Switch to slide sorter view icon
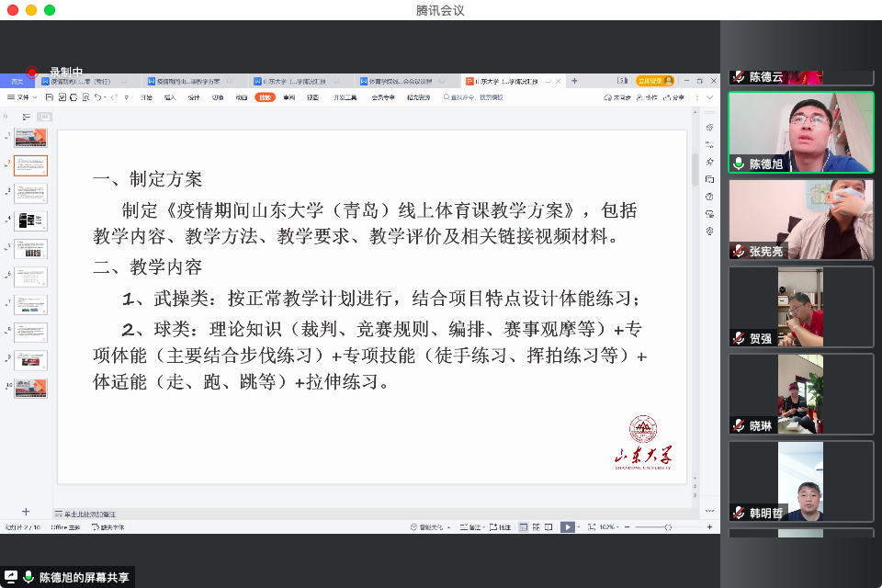This screenshot has width=882, height=588. click(537, 527)
